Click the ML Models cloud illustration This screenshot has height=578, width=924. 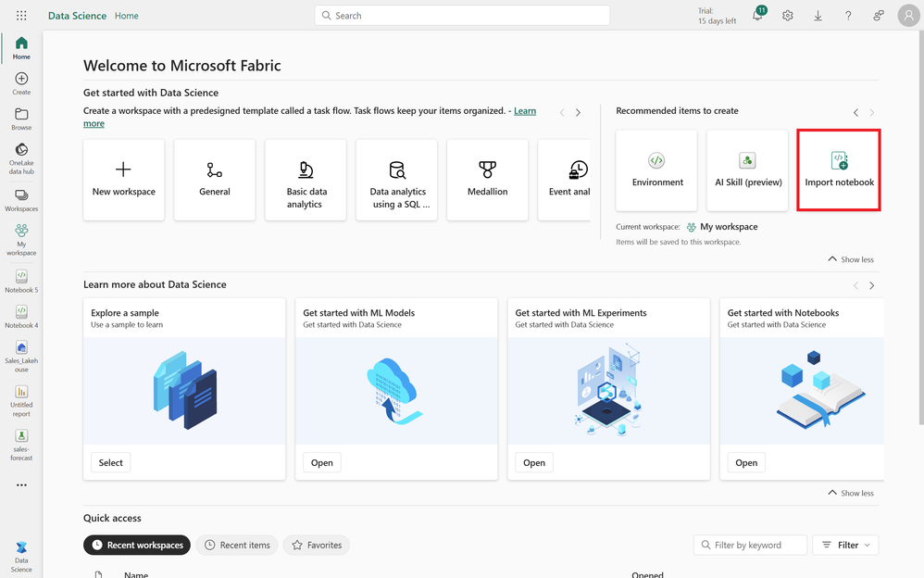396,391
